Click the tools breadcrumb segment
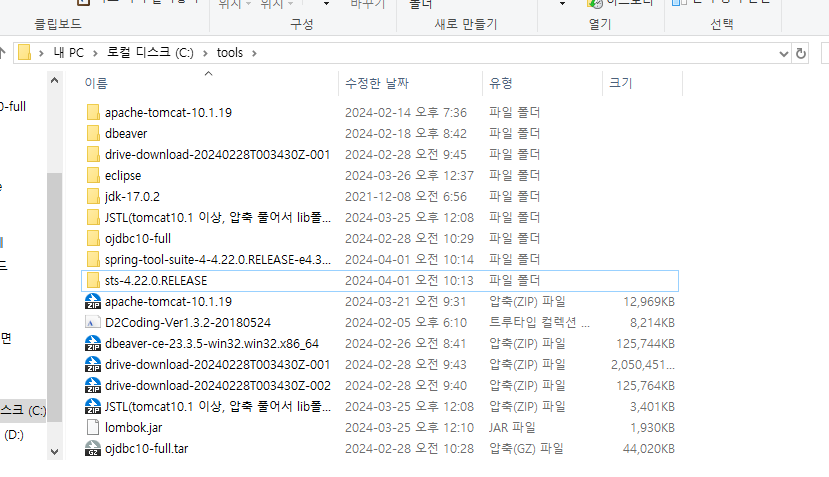This screenshot has height=477, width=829. tap(230, 53)
